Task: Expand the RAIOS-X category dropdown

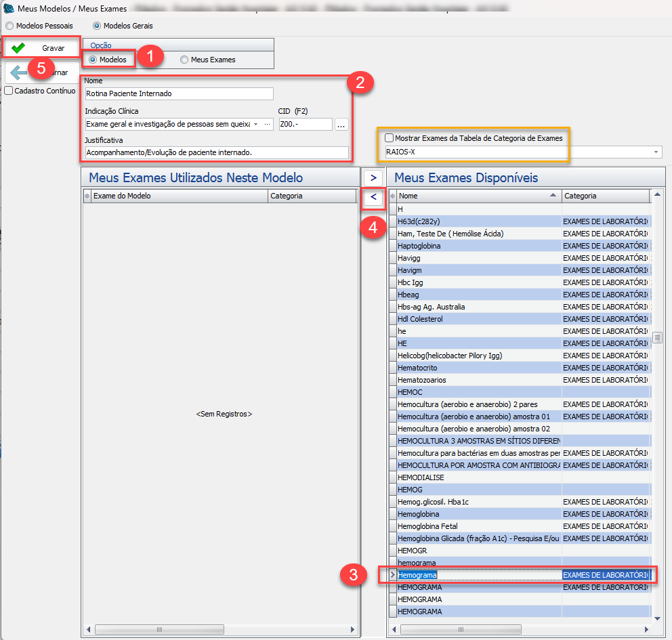Action: click(x=656, y=152)
